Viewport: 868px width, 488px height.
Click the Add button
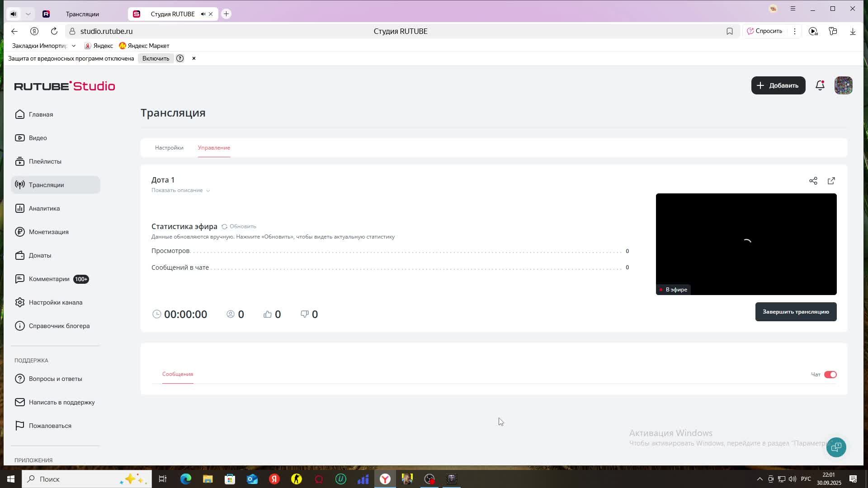(x=778, y=85)
